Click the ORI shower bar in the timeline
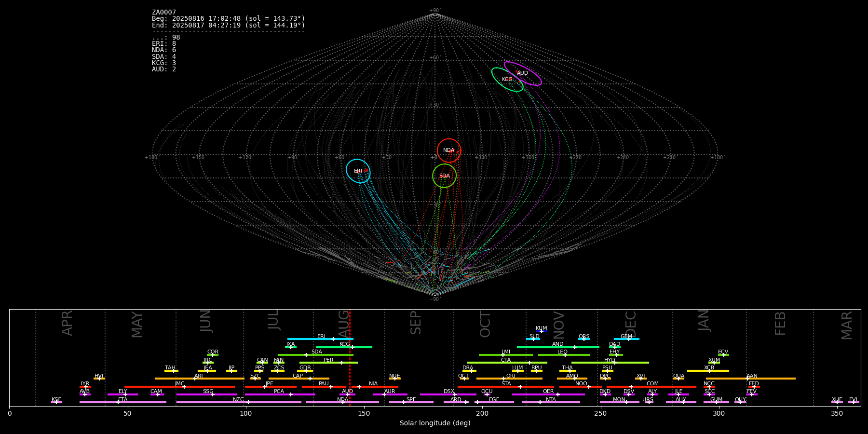This screenshot has width=868, height=434. 509,379
